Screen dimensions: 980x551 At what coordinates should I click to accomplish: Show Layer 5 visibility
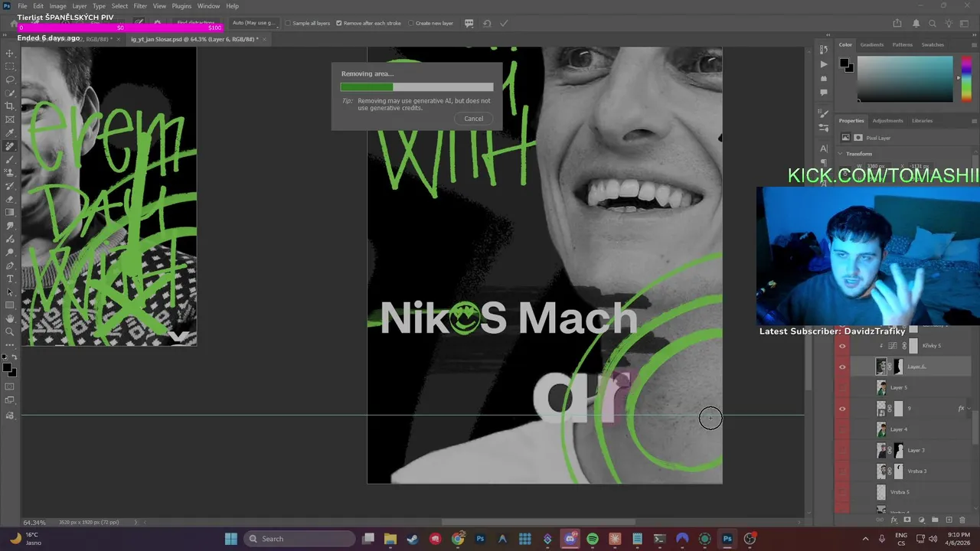843,388
